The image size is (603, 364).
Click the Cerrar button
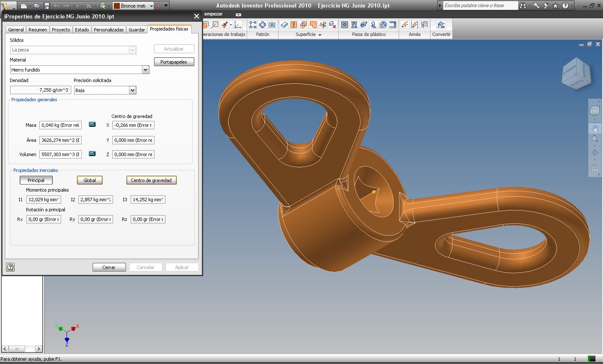click(x=109, y=267)
